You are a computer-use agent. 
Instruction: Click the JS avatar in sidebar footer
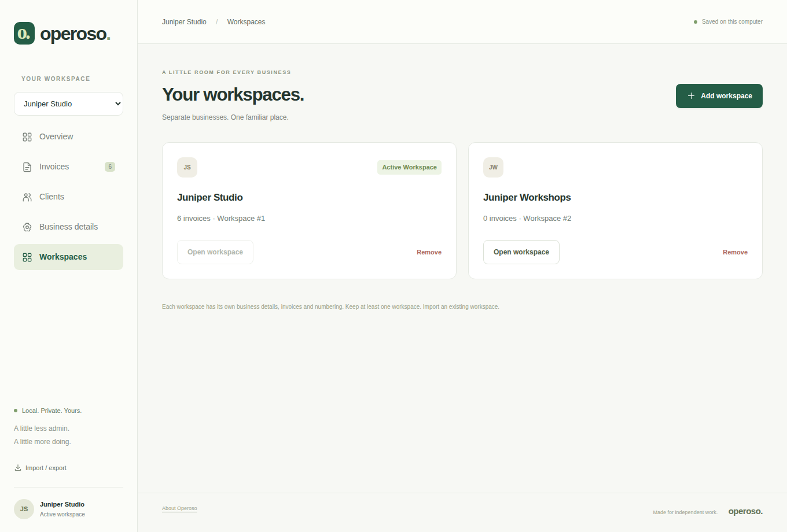coord(24,509)
